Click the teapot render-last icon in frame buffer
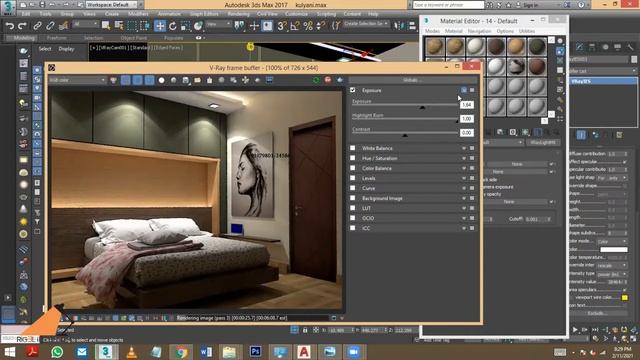Image resolution: width=640 pixels, height=360 pixels. pyautogui.click(x=340, y=80)
